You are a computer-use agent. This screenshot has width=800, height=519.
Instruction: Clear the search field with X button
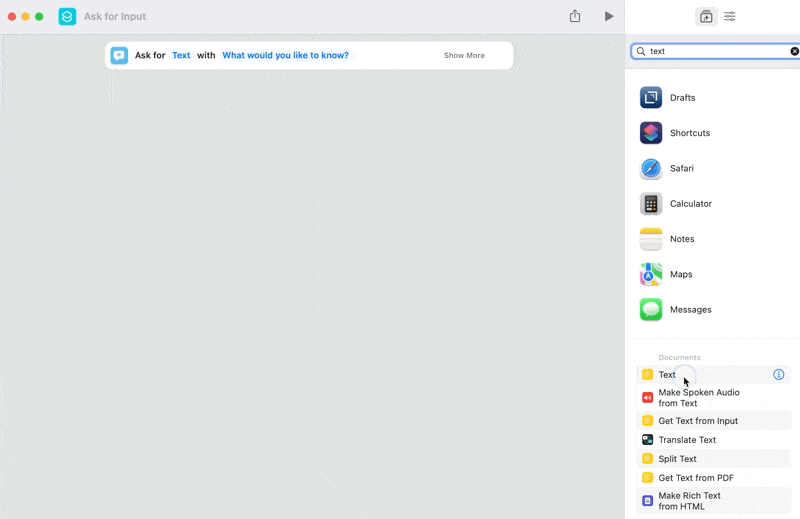pyautogui.click(x=794, y=51)
